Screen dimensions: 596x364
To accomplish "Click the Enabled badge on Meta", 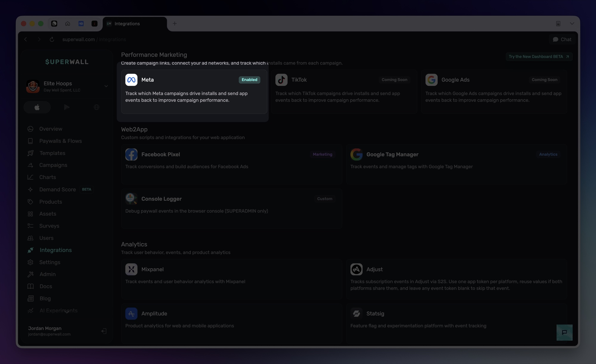I will (x=249, y=80).
